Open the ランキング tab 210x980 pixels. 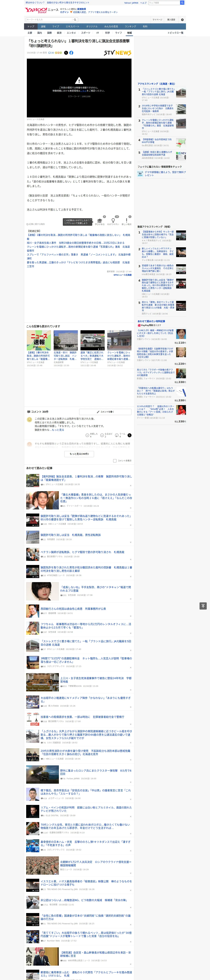130,27
